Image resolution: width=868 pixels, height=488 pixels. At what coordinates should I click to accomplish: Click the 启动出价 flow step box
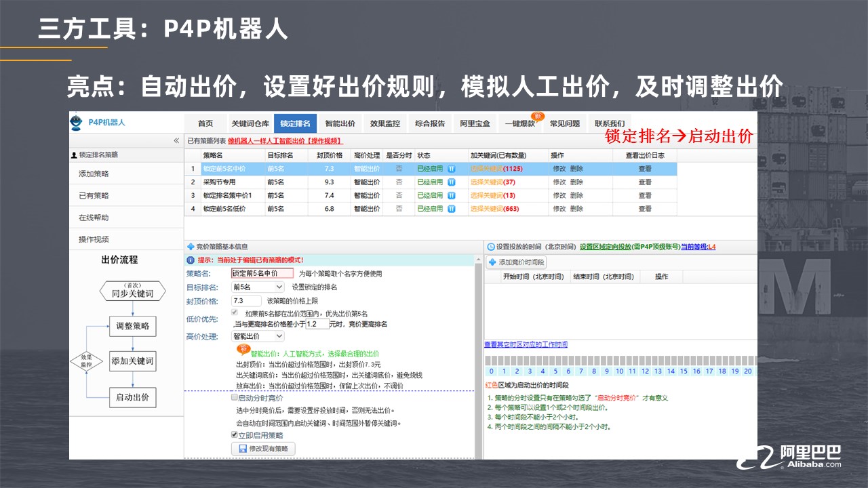pyautogui.click(x=132, y=397)
